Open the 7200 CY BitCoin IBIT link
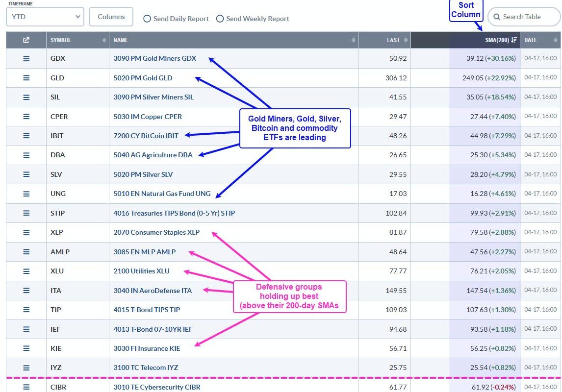562x392 pixels. tap(146, 136)
